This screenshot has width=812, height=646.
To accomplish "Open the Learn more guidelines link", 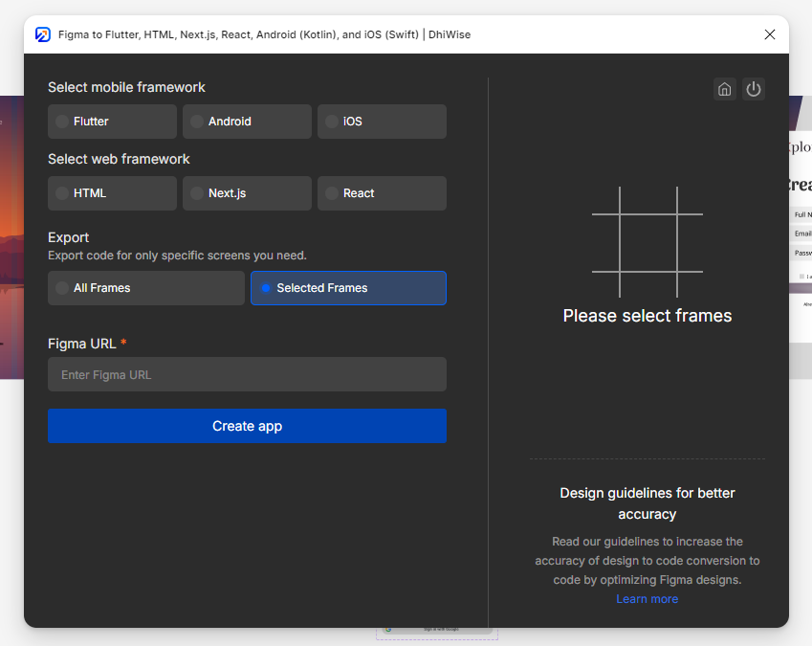I will [x=647, y=599].
